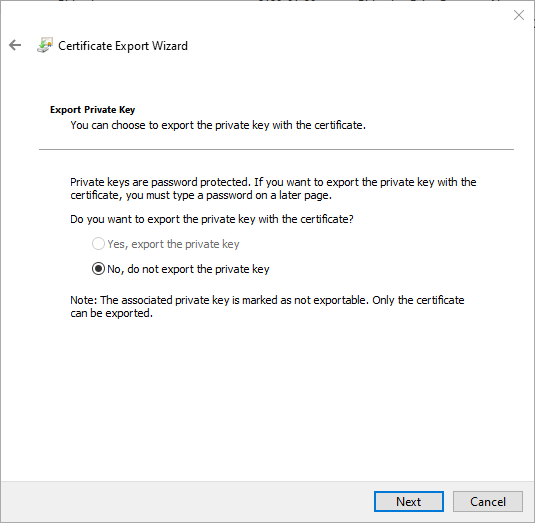Select the "No, do not export" radio button
Viewport: 535px width, 523px height.
pos(98,269)
